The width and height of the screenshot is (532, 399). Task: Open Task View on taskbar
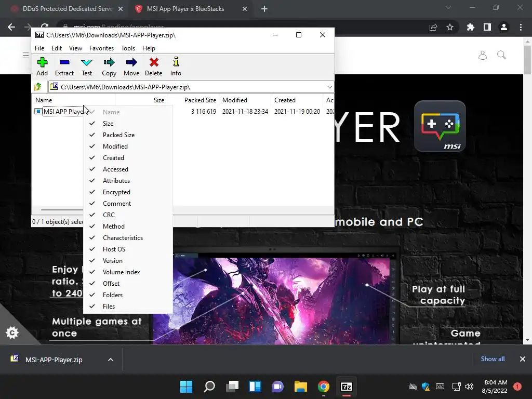pos(232,387)
